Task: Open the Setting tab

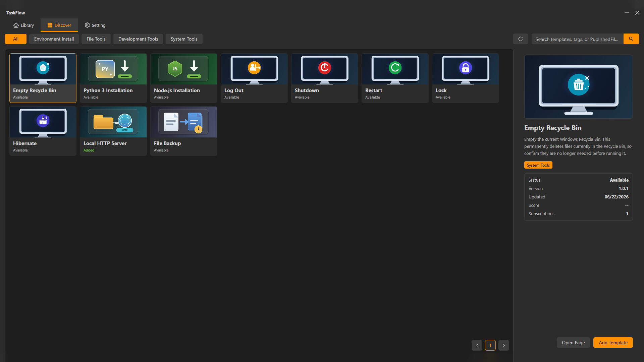Action: (x=95, y=25)
